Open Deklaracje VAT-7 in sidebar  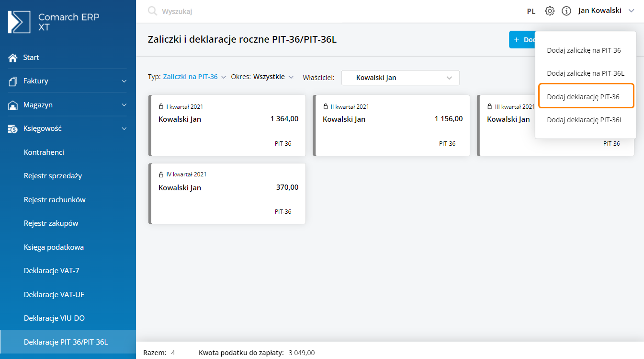[x=52, y=271]
